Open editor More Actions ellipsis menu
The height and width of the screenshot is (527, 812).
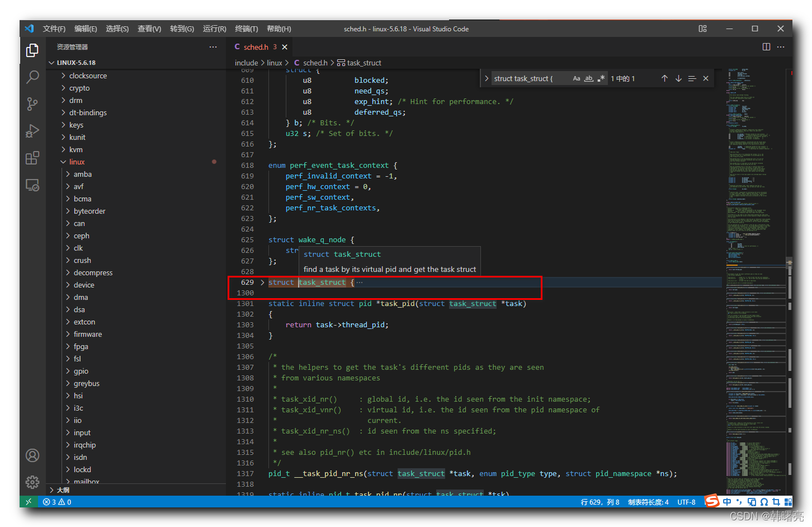781,47
